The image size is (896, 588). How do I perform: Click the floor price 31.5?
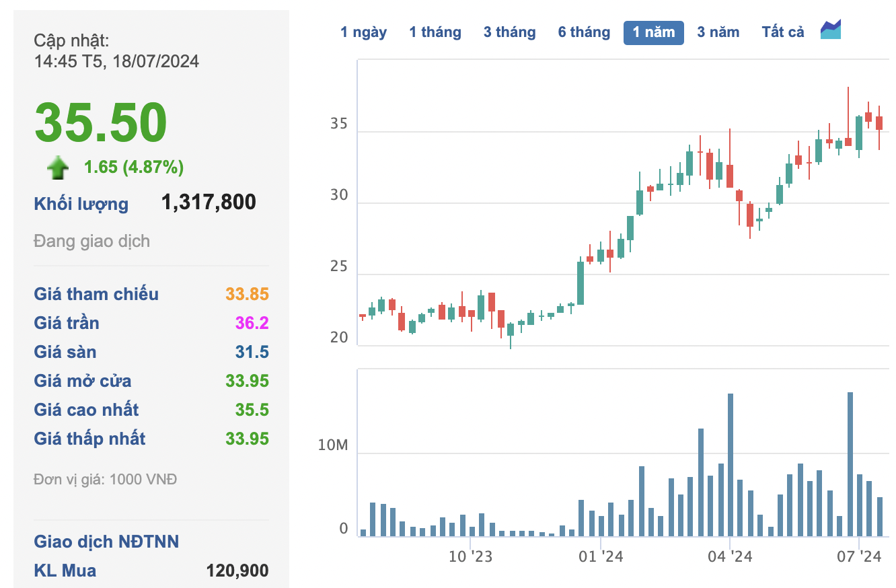252,352
